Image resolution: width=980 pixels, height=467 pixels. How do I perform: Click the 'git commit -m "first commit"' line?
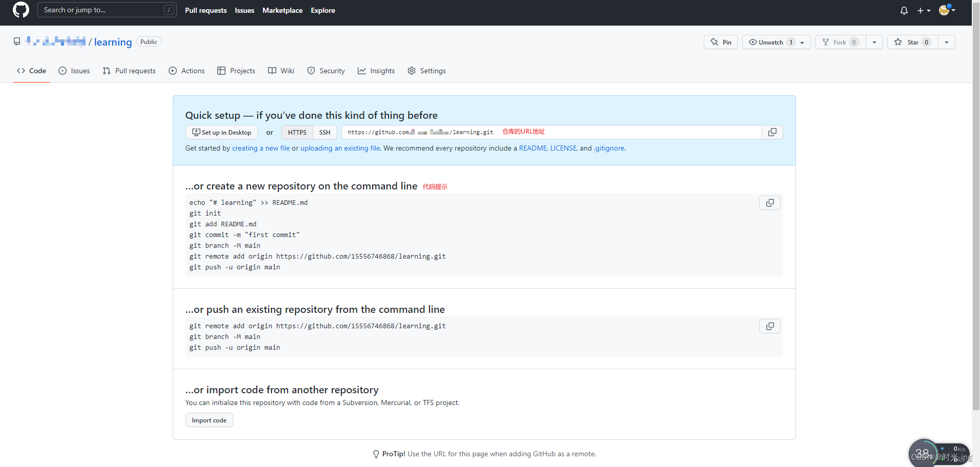[x=244, y=235]
